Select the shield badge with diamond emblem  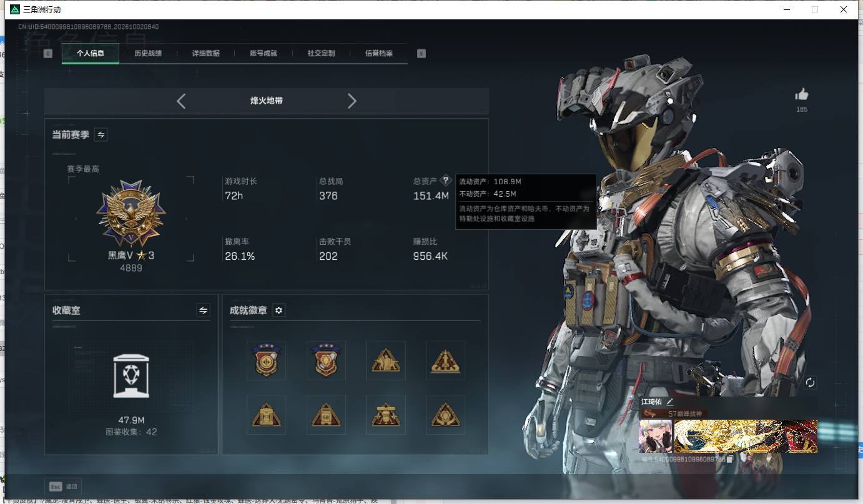coord(326,360)
